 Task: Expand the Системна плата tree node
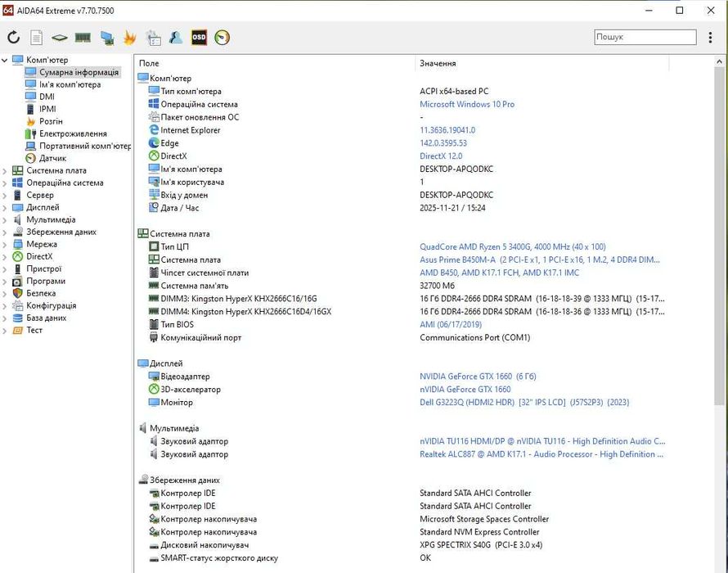click(5, 170)
